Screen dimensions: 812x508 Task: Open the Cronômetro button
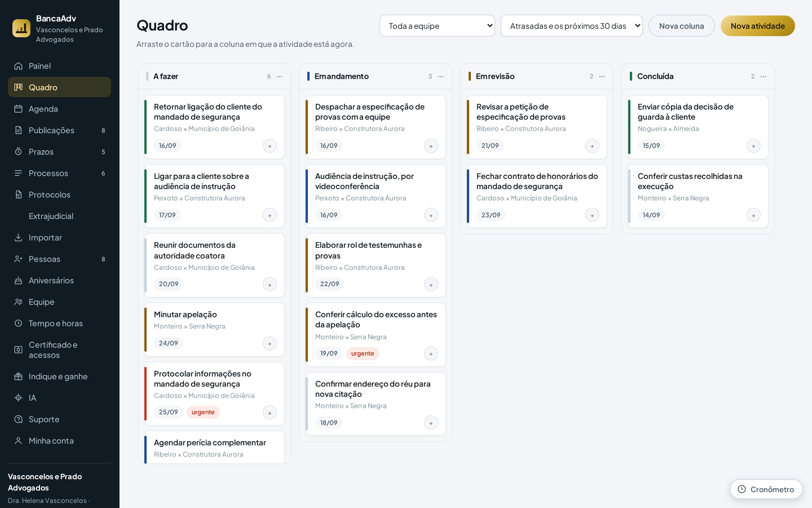[x=766, y=489]
